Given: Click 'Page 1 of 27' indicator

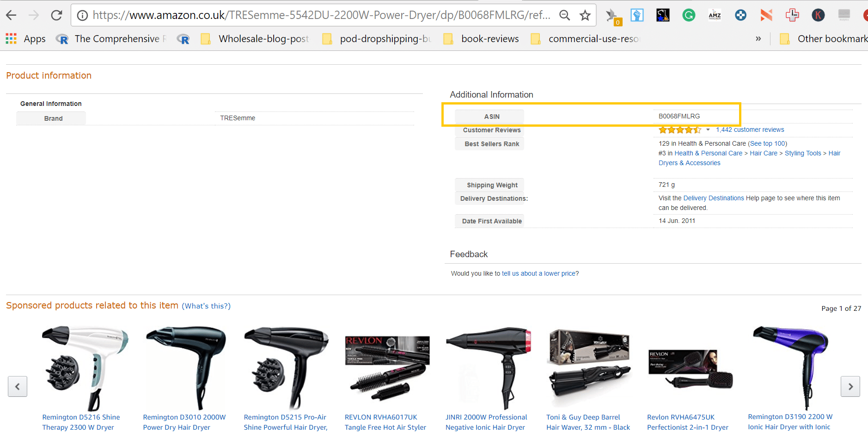Looking at the screenshot, I should (x=841, y=309).
